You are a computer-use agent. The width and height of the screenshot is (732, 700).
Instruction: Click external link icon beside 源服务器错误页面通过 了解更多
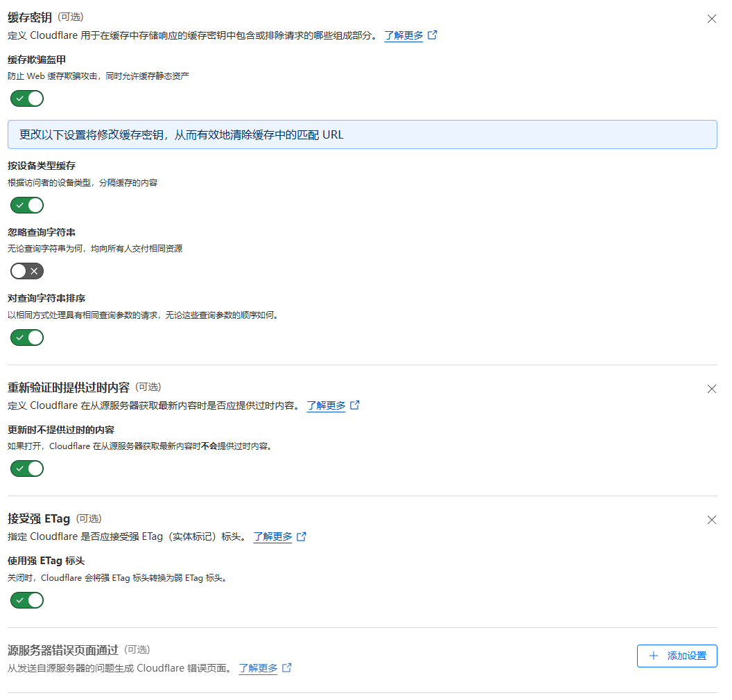click(287, 667)
